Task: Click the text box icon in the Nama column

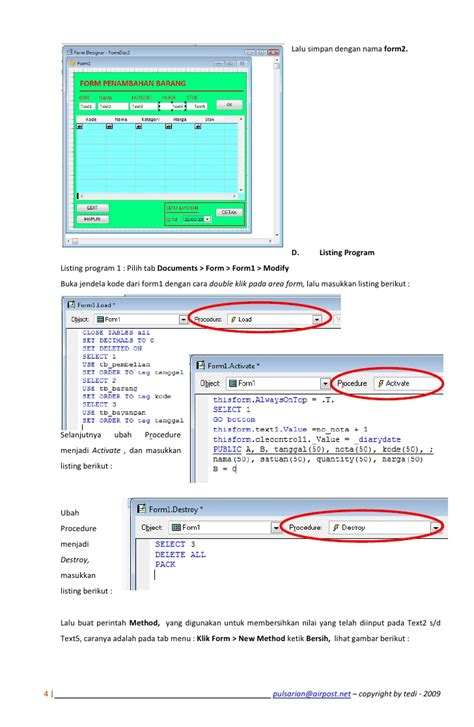Action: click(109, 126)
